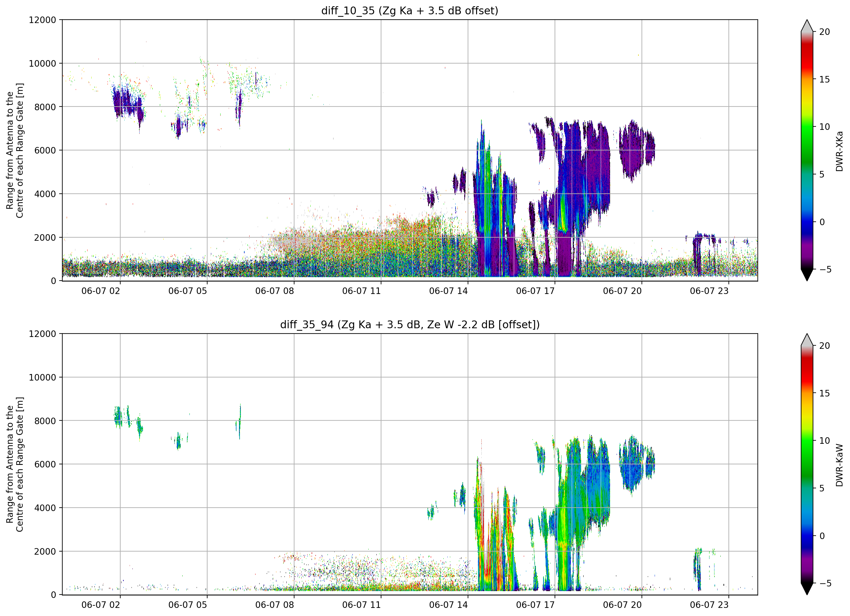Click the '15' tick on the DWR-XKa colorbar

coord(824,79)
